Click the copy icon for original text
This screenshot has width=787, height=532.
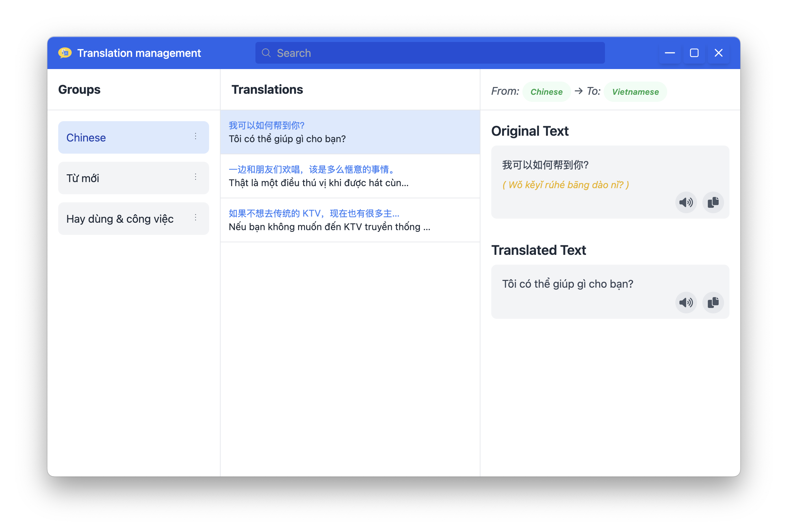(x=713, y=202)
